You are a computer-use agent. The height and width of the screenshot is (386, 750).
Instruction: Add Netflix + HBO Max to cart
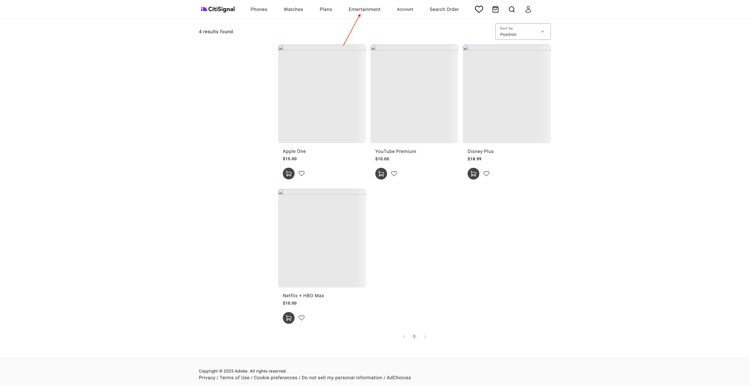pos(288,318)
